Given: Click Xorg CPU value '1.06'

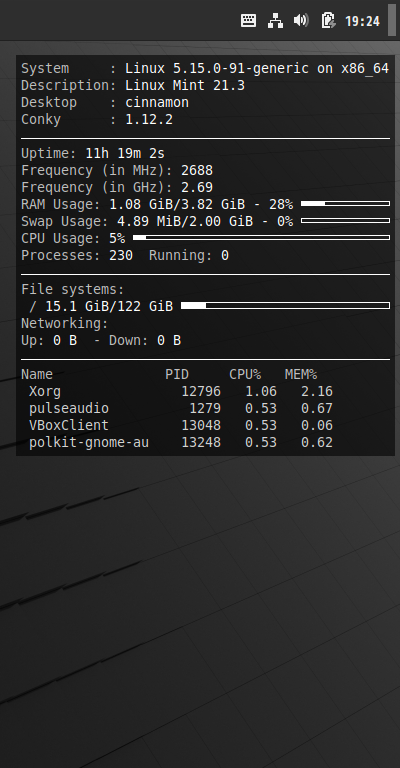Looking at the screenshot, I should pos(260,392).
